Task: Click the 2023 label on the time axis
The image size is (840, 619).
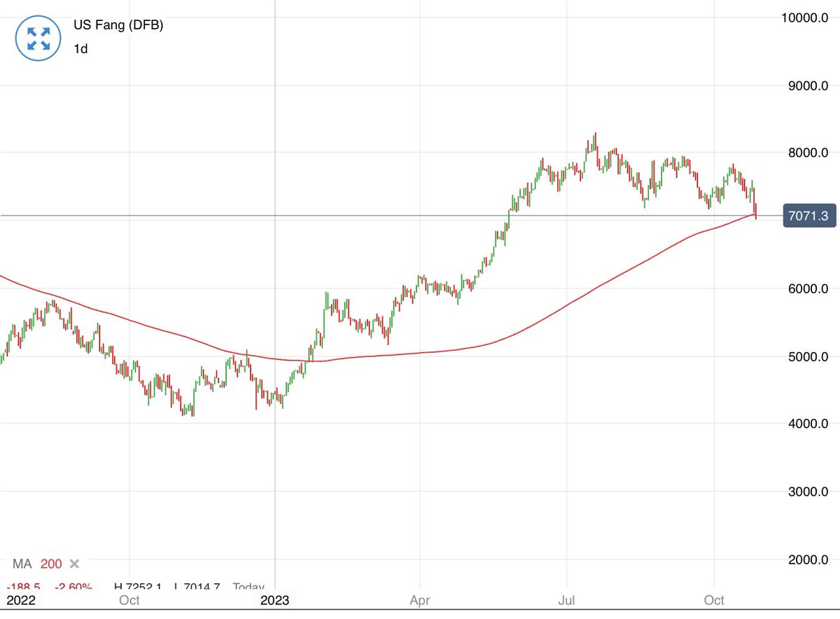Action: pyautogui.click(x=275, y=600)
